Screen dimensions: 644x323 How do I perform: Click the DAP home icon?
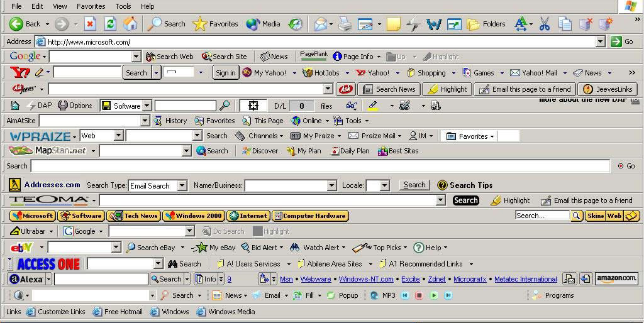(x=15, y=106)
